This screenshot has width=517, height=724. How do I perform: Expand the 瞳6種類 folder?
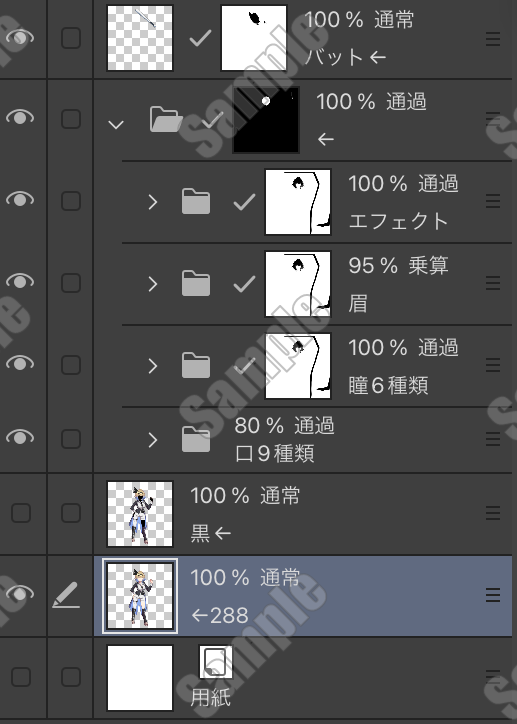153,366
